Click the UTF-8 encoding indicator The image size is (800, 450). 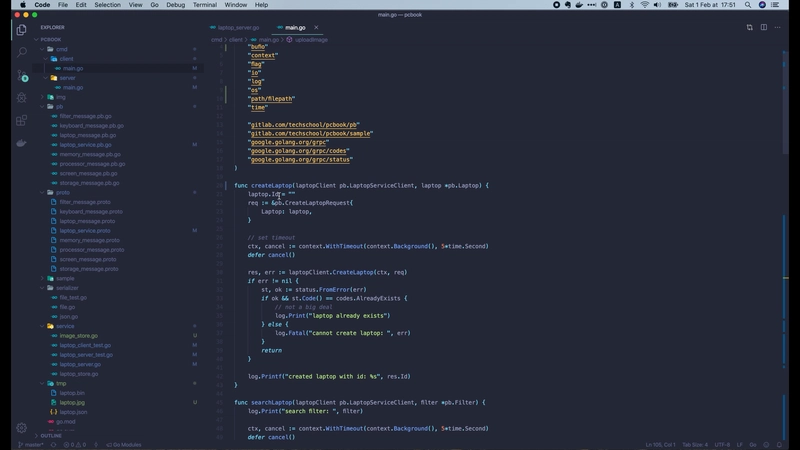tap(722, 445)
